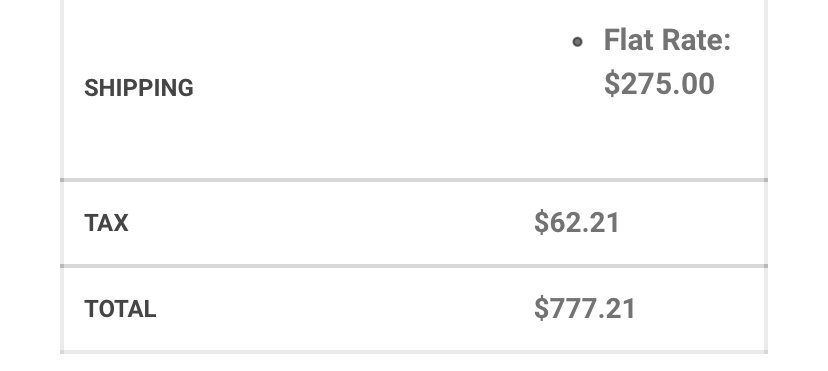Click the bottom border under the Total row
Viewport: 828px width, 371px height.
pyautogui.click(x=414, y=351)
